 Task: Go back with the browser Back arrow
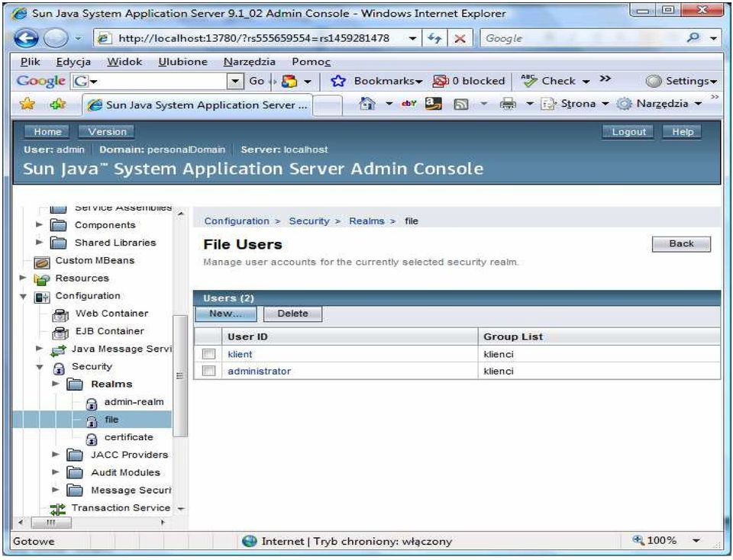click(26, 38)
